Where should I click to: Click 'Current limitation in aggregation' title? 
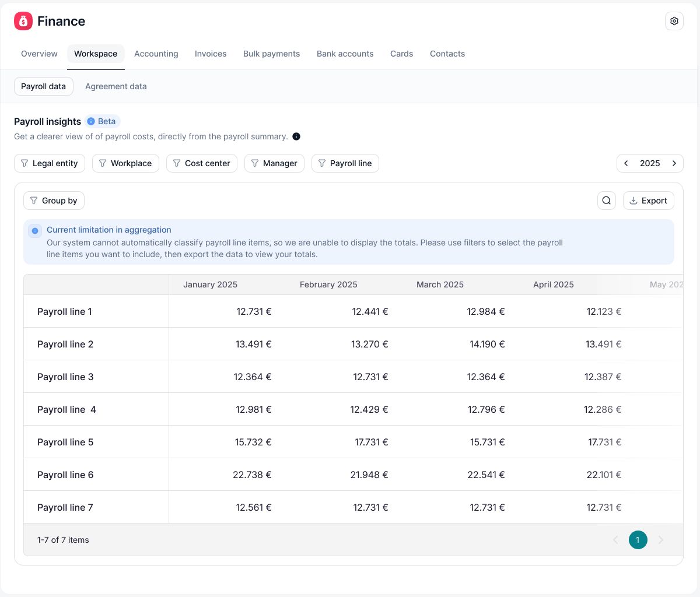coord(109,230)
